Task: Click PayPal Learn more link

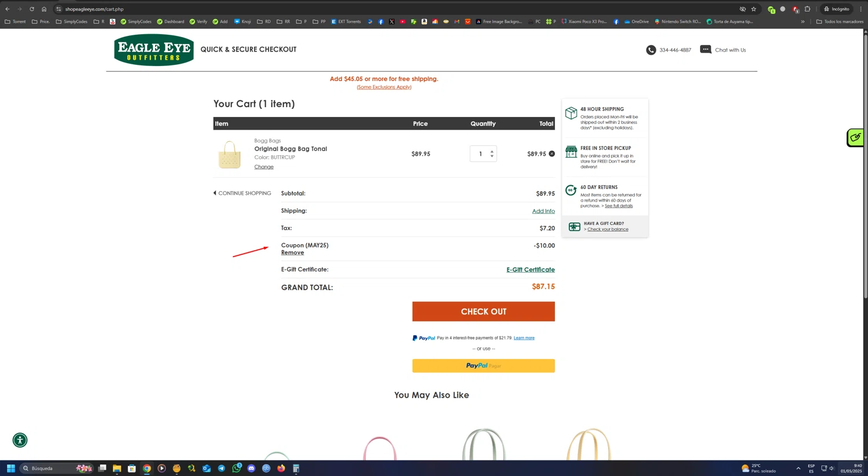Action: pyautogui.click(x=524, y=338)
